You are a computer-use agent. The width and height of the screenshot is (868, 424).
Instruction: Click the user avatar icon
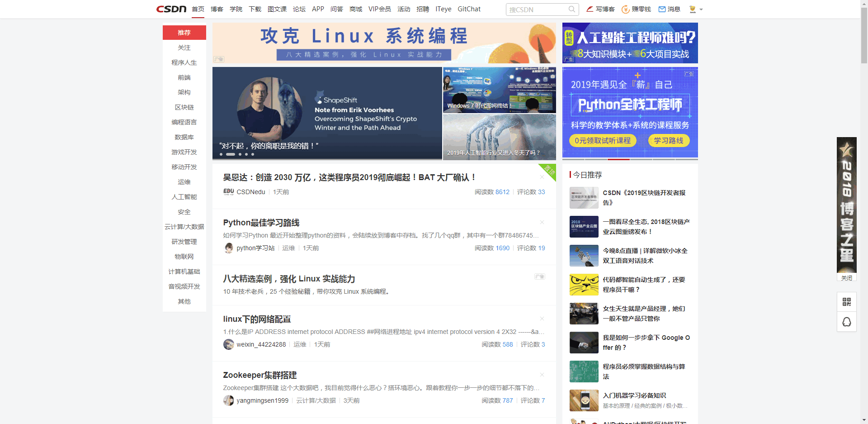[x=692, y=9]
